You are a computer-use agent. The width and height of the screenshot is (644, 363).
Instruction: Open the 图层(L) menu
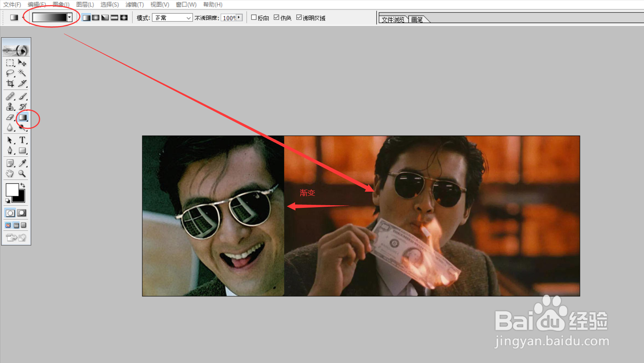click(85, 5)
